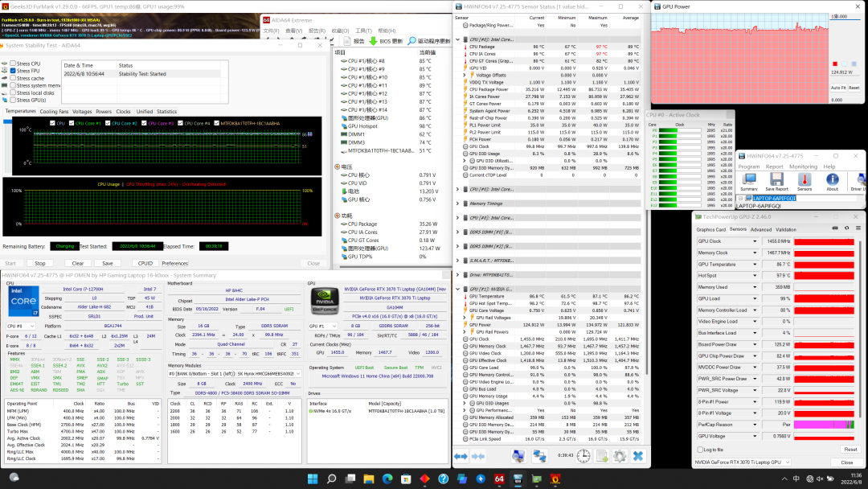The height and width of the screenshot is (489, 868).
Task: Click the Auto Fit button in GPU Power
Action: (837, 88)
